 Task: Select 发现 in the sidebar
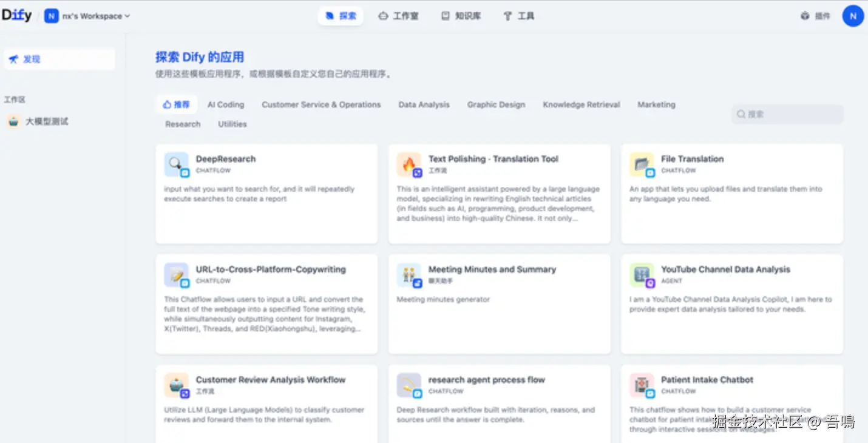click(x=59, y=59)
